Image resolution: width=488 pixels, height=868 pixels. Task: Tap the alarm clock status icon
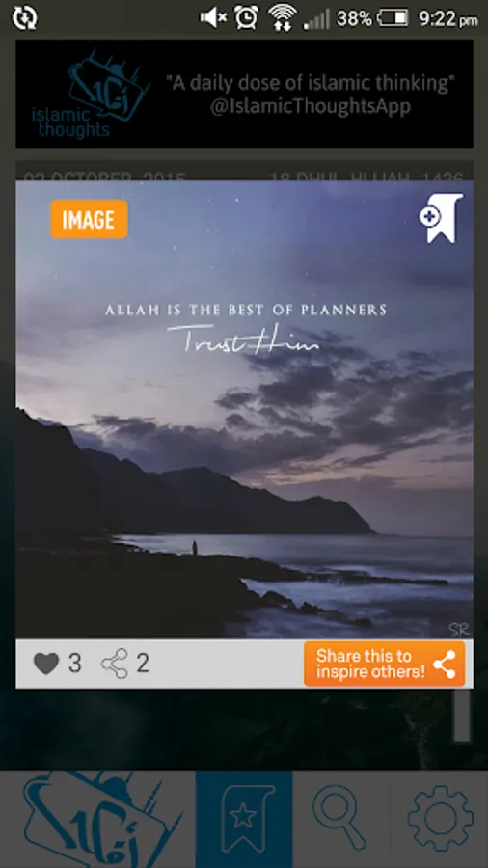[x=246, y=18]
